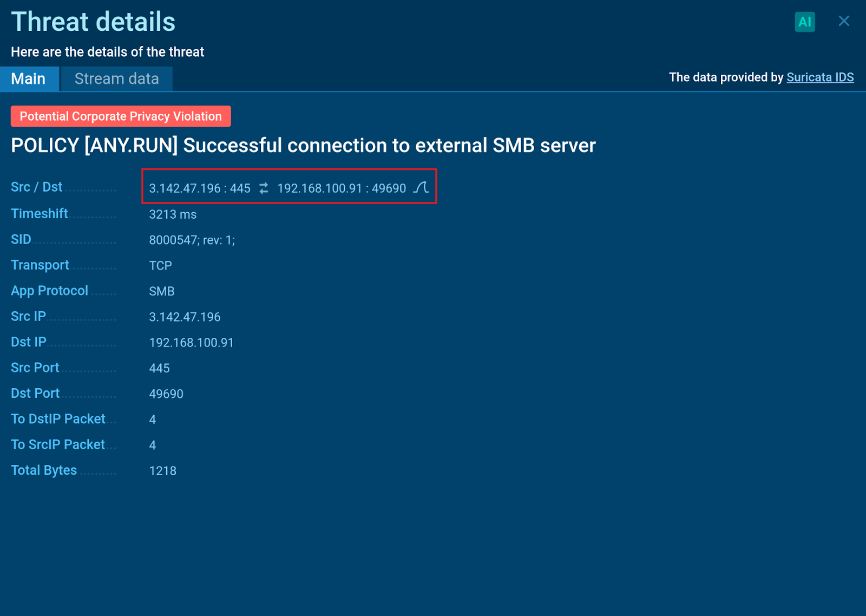Click the bidirectional arrows icon in Src/Dst
866x616 pixels.
[264, 188]
